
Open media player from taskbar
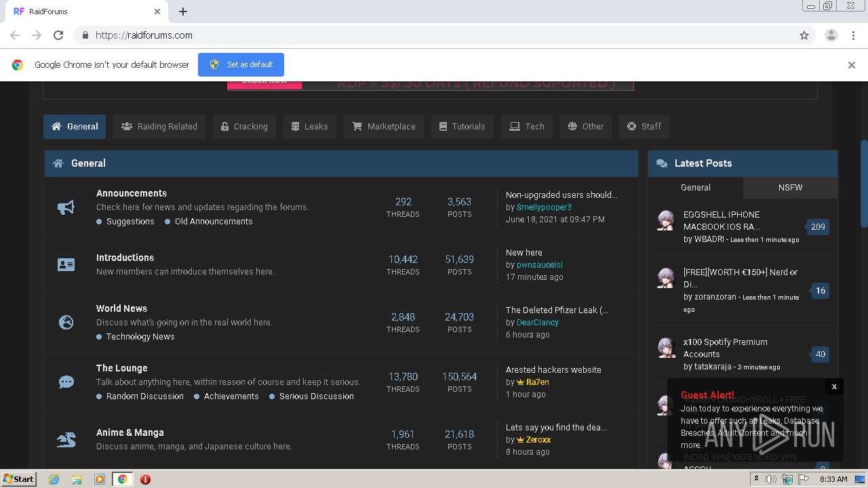pos(100,479)
